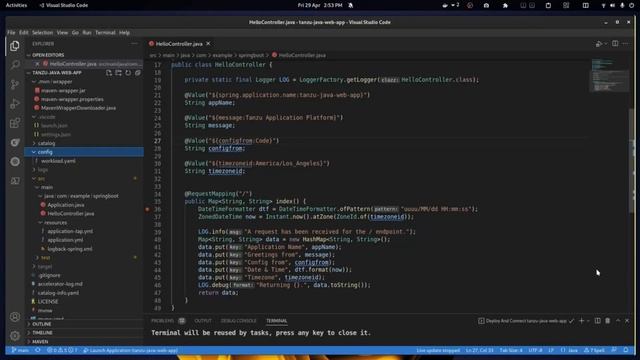This screenshot has height=360, width=640.
Task: Open Source Control view in activity bar
Action: pos(15,84)
